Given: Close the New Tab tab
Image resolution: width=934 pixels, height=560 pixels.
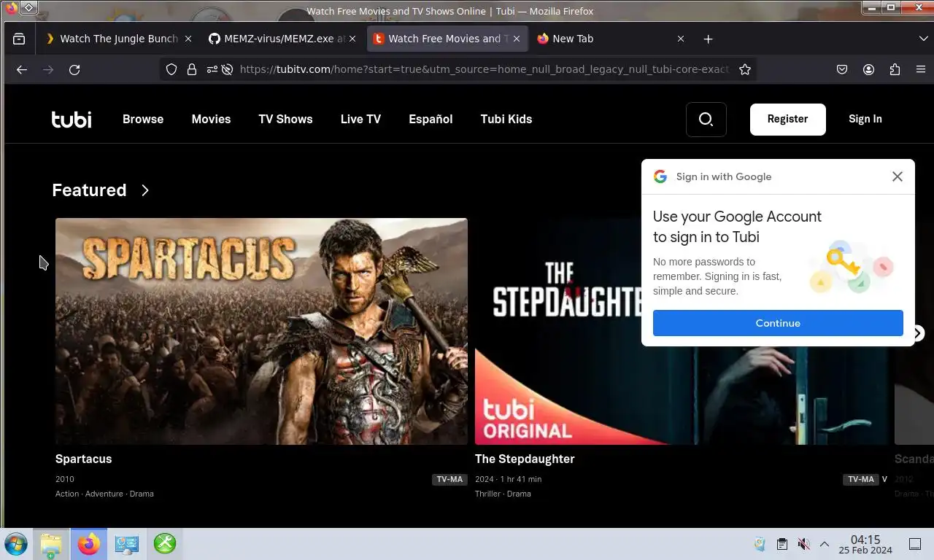Looking at the screenshot, I should pyautogui.click(x=681, y=39).
